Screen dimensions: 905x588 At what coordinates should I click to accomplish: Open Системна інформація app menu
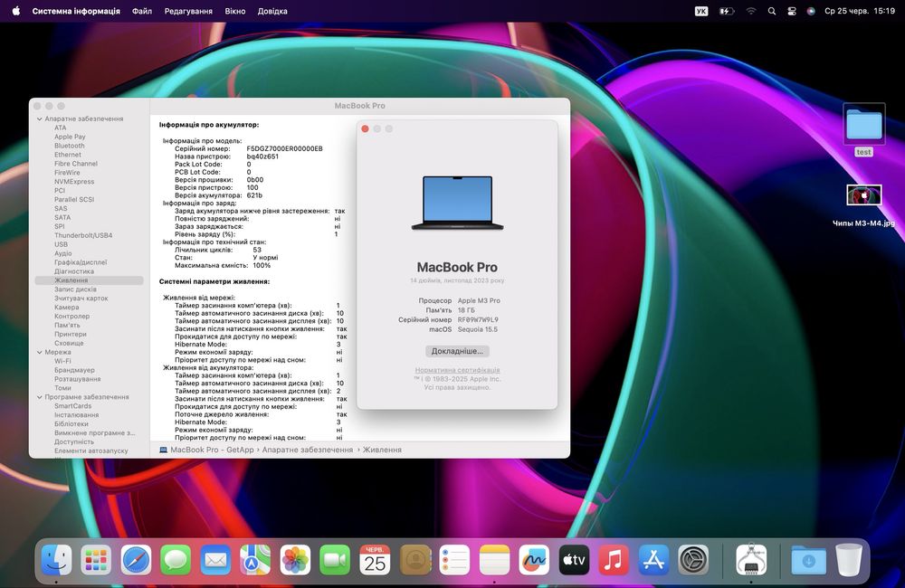tap(76, 11)
